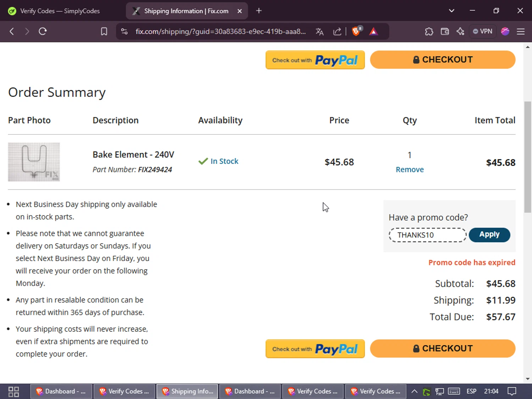Click the browser forward arrow
This screenshot has height=399, width=532.
tap(27, 32)
